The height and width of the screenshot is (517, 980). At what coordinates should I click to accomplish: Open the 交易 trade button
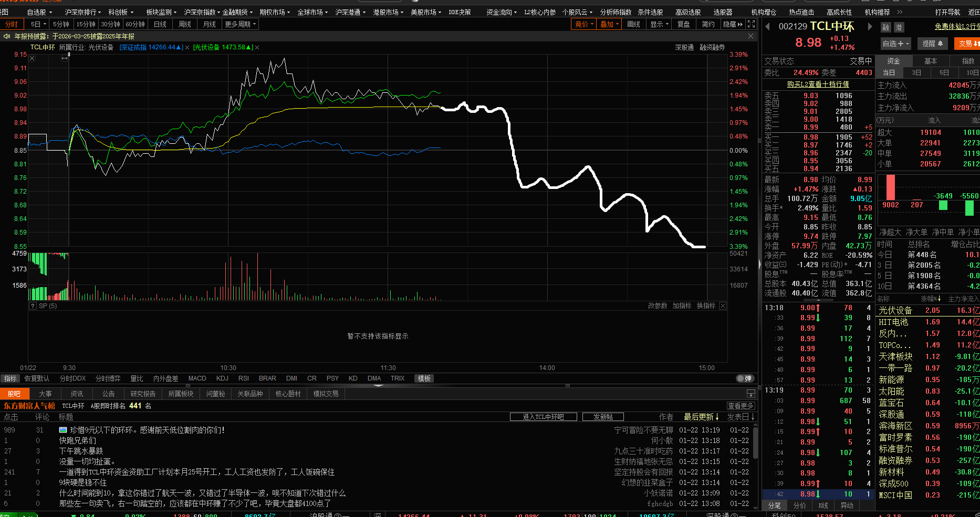967,44
